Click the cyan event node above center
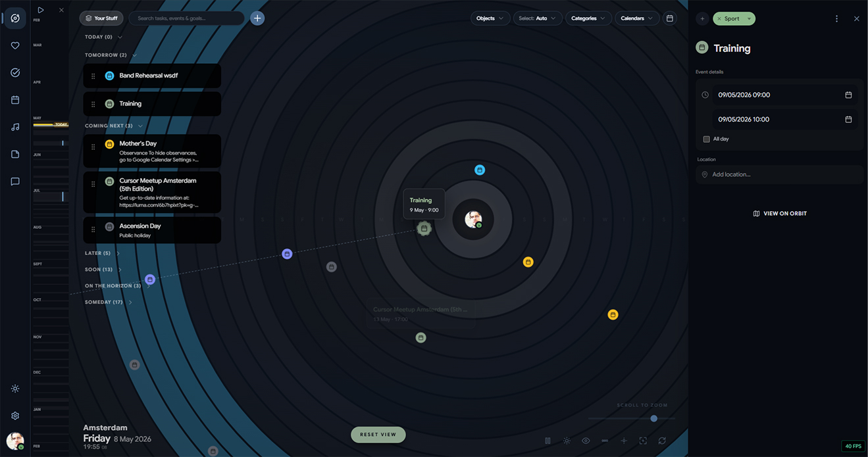Screen dimensions: 868x457 click(x=480, y=170)
